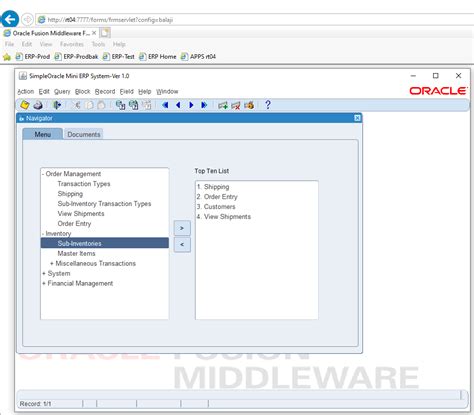
Task: Add selected item to Top Ten List
Action: [x=182, y=228]
